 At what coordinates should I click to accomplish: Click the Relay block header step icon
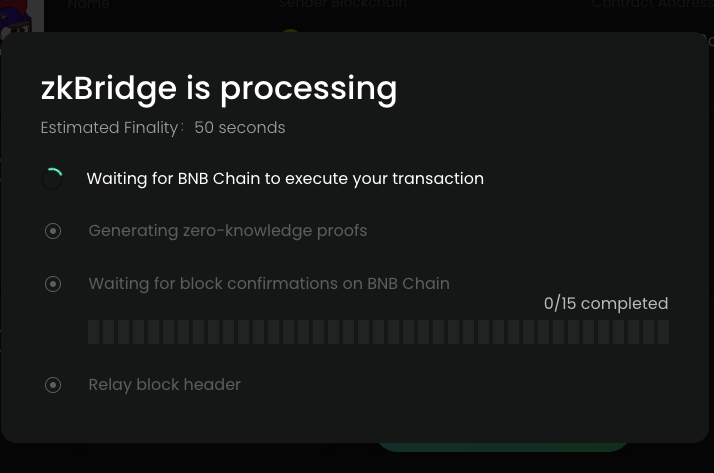coord(53,385)
